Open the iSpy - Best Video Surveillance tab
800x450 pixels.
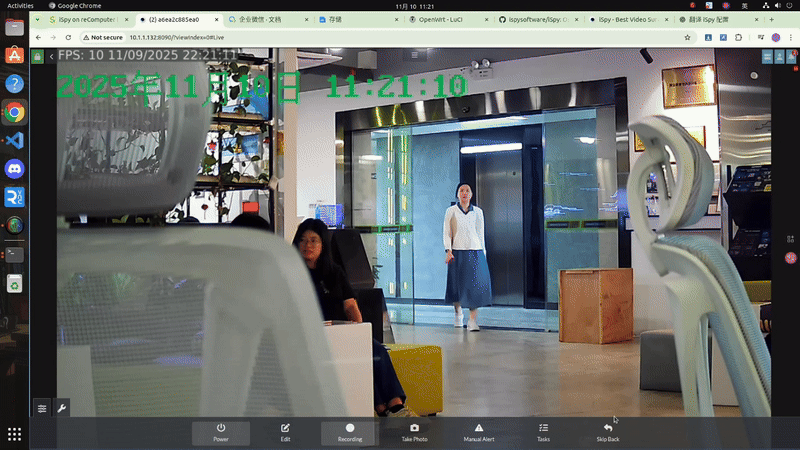(627, 19)
